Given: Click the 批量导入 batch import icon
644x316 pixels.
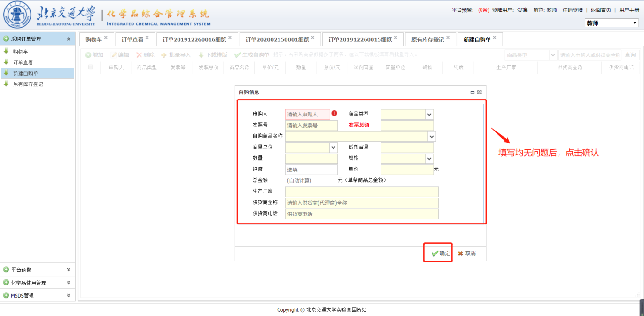Looking at the screenshot, I should click(x=164, y=55).
